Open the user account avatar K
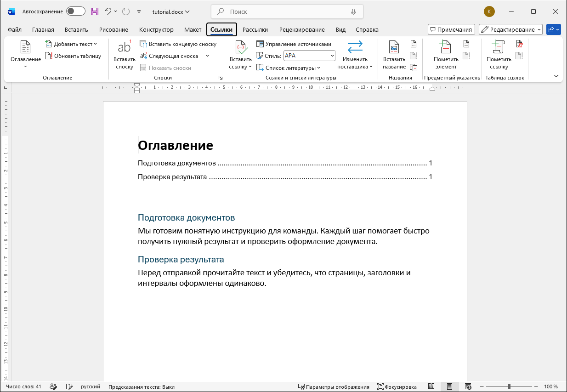Viewport: 567px width, 392px height. [489, 11]
